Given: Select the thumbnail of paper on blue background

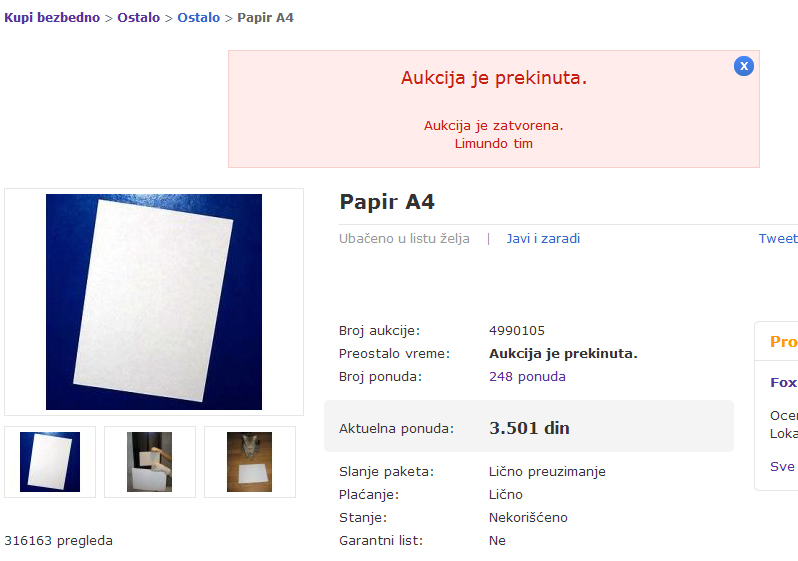Looking at the screenshot, I should [x=50, y=462].
